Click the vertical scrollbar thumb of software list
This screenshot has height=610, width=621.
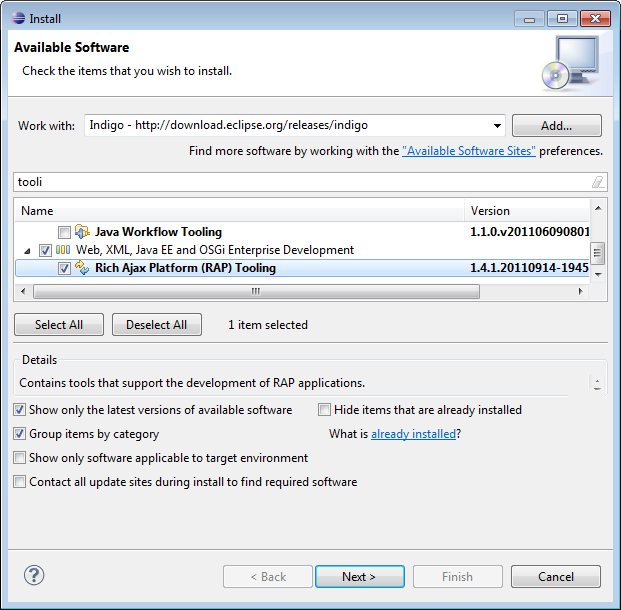pyautogui.click(x=598, y=253)
